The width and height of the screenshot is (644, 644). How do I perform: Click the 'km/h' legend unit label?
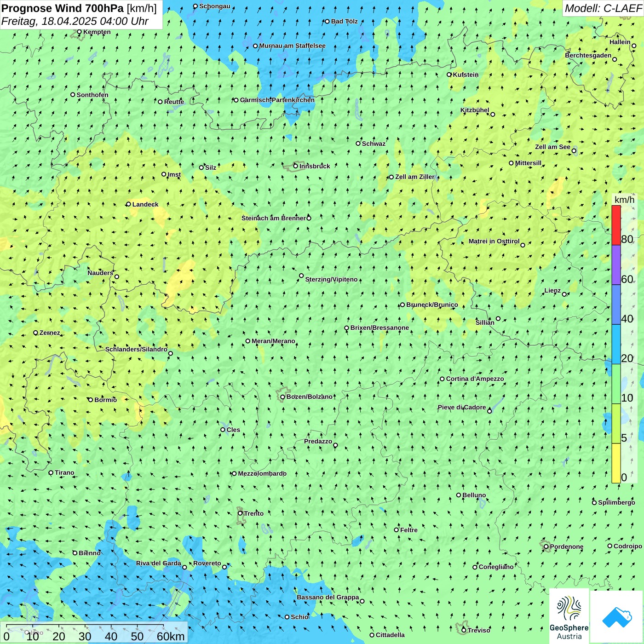(624, 200)
